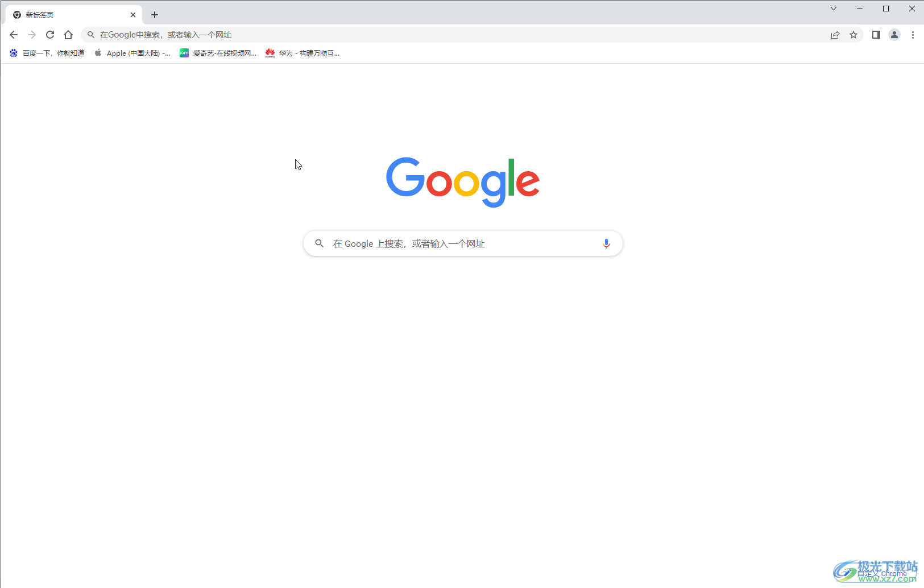Click the share page icon
This screenshot has height=588, width=924.
835,35
